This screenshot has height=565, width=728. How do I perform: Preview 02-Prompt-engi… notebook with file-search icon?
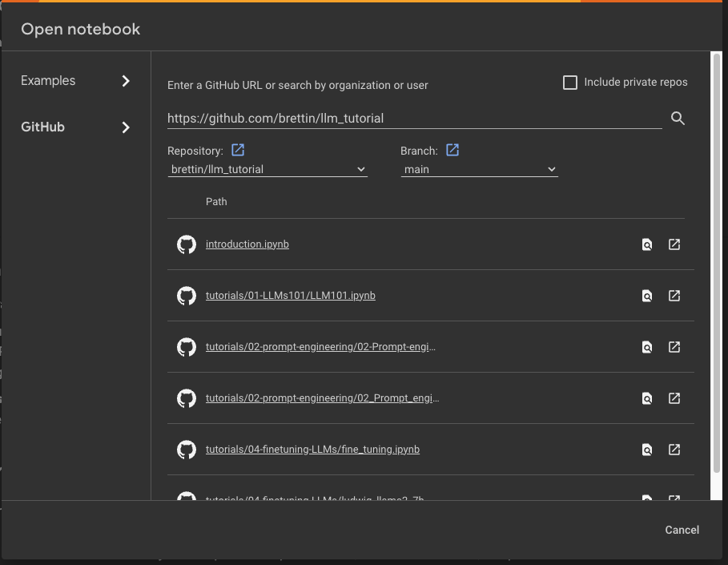coord(647,347)
